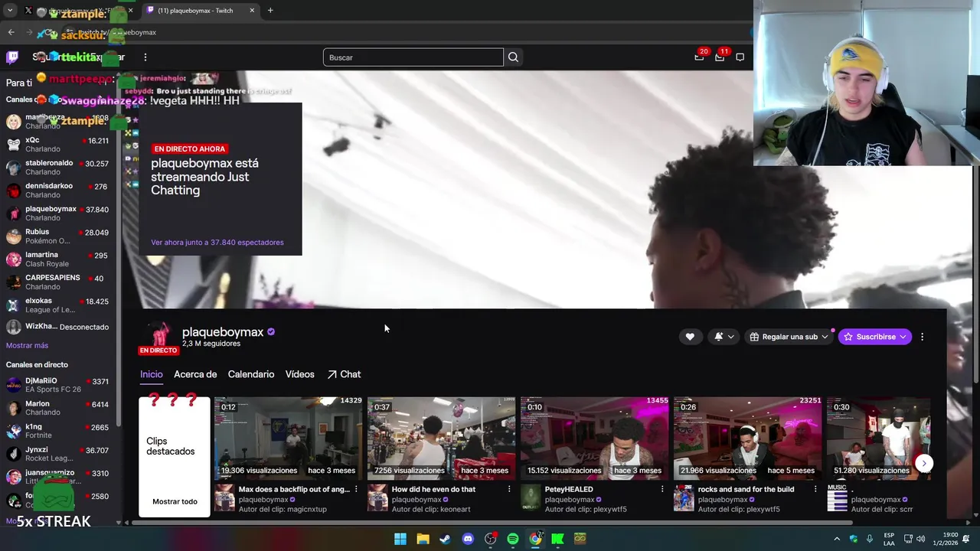Click Ver ahora junto a 37.840 espectadores link

(217, 242)
